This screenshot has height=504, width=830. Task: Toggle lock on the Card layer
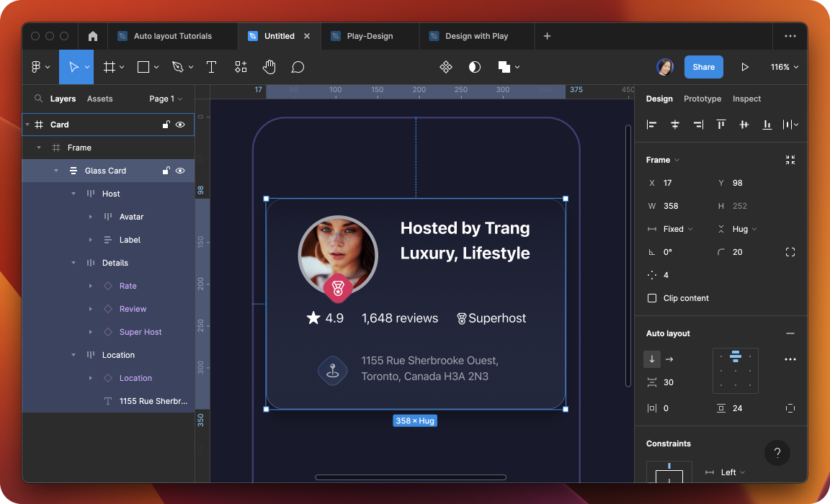click(166, 125)
